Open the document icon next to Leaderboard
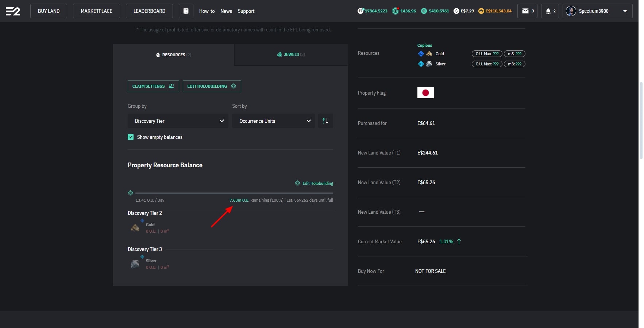This screenshot has width=644, height=328. [186, 11]
